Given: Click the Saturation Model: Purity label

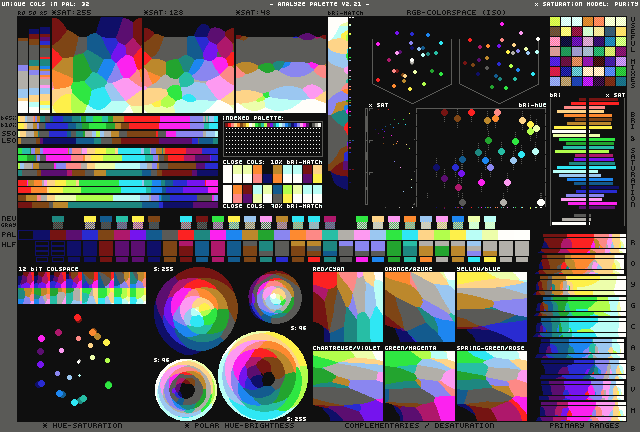Looking at the screenshot, I should 584,4.
